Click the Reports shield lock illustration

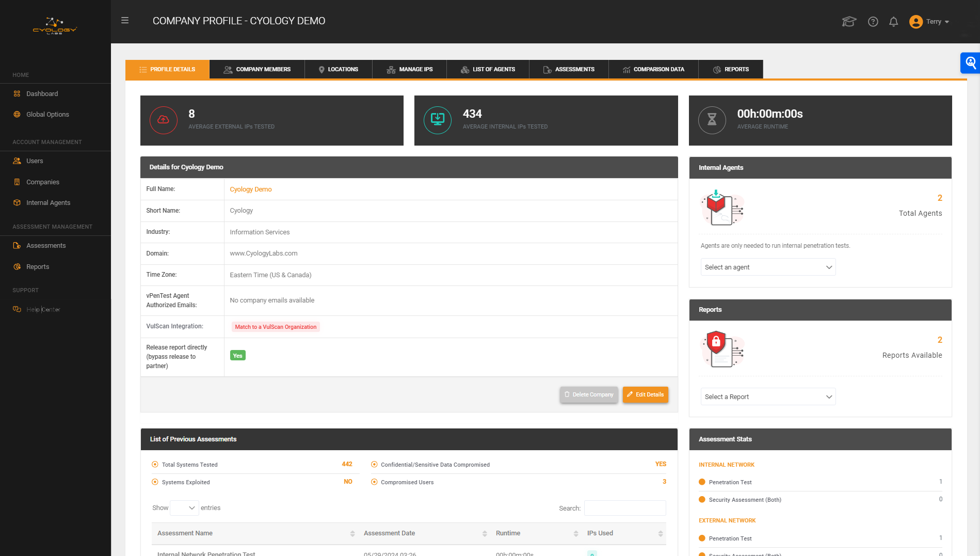[x=722, y=350]
